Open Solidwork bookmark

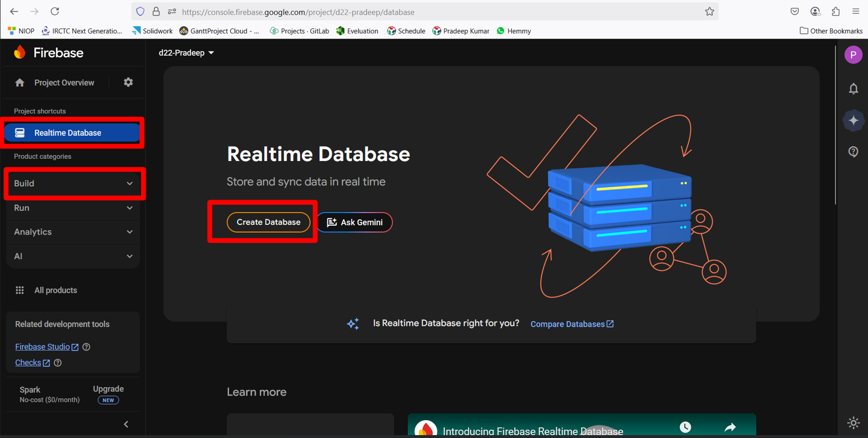152,31
